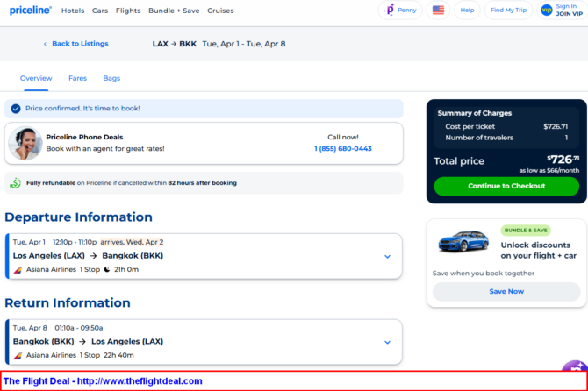Go back to listings

tap(74, 44)
